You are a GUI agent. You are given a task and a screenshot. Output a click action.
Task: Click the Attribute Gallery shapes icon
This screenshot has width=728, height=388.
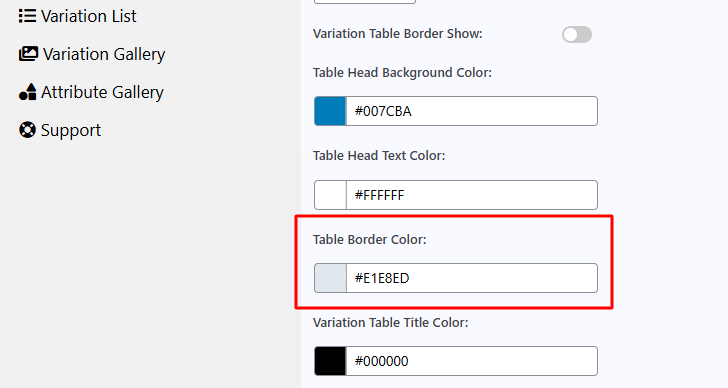pos(27,92)
